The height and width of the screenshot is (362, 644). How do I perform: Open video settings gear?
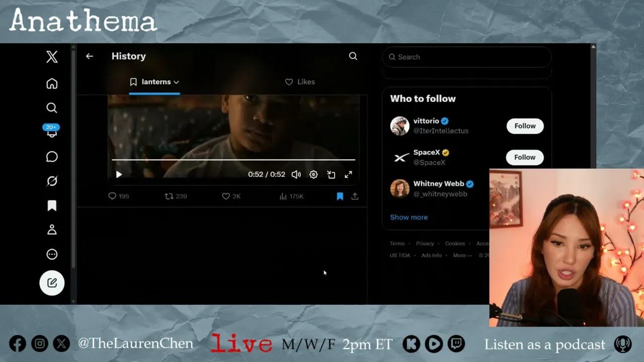313,174
